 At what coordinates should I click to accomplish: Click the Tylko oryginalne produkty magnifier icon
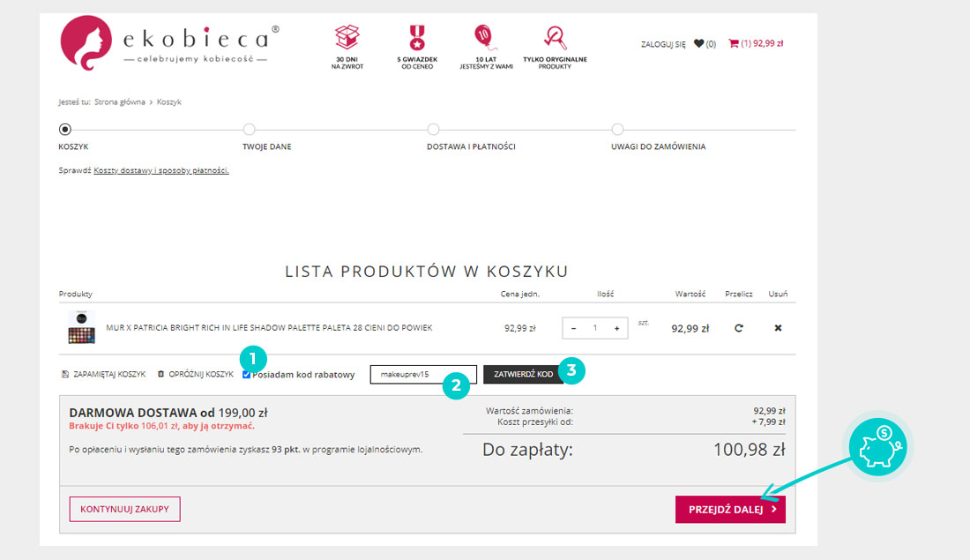click(x=555, y=37)
